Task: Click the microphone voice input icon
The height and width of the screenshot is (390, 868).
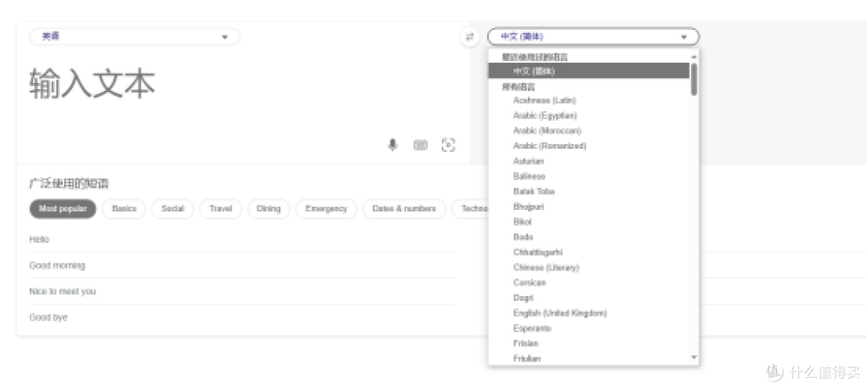Action: [x=392, y=145]
